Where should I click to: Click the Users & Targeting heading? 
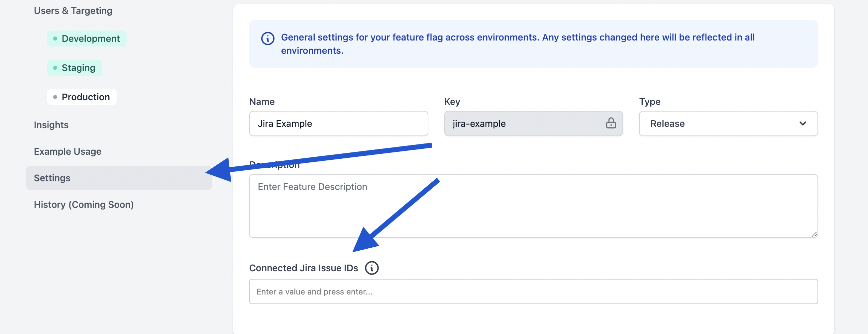(73, 10)
